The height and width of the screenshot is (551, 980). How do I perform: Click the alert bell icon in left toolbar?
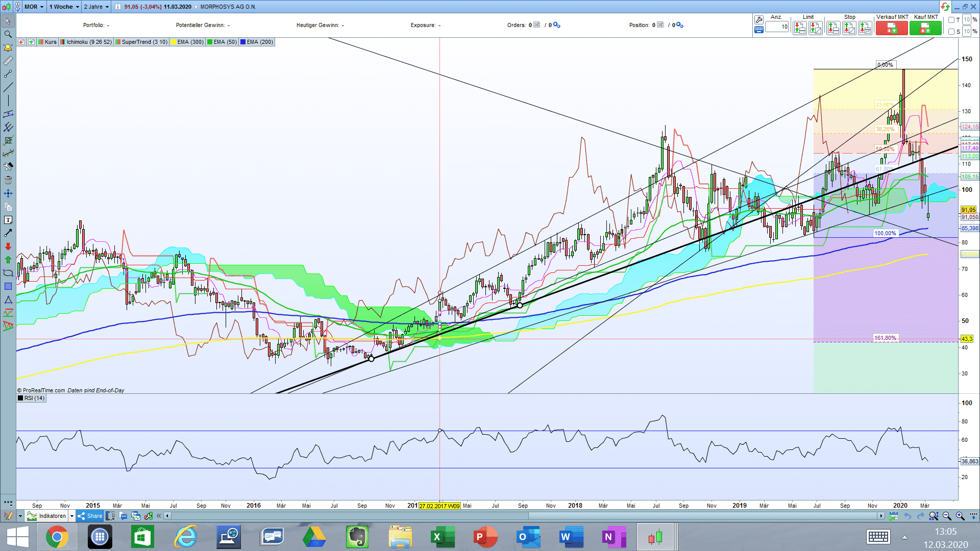click(x=8, y=47)
